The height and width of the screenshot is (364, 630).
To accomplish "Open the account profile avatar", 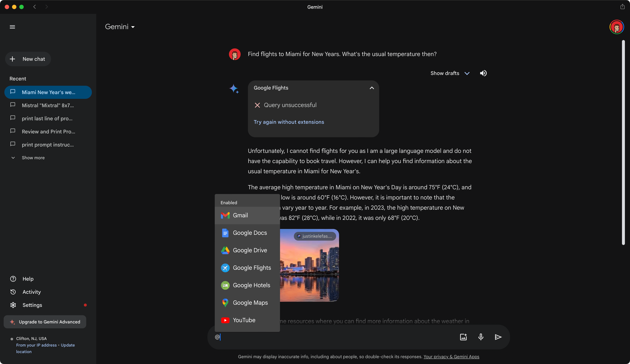I will [x=616, y=27].
